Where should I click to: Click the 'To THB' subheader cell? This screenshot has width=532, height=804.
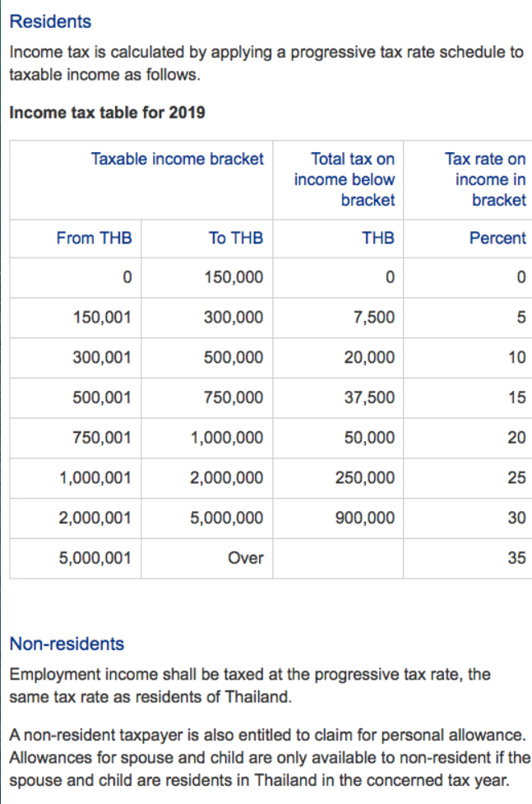[x=236, y=238]
